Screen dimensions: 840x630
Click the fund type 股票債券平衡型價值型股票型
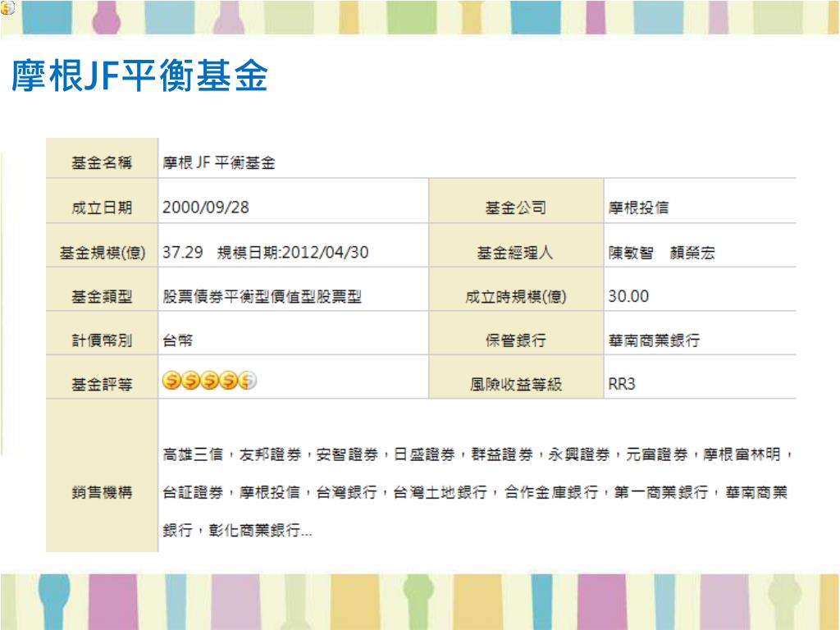click(x=262, y=297)
